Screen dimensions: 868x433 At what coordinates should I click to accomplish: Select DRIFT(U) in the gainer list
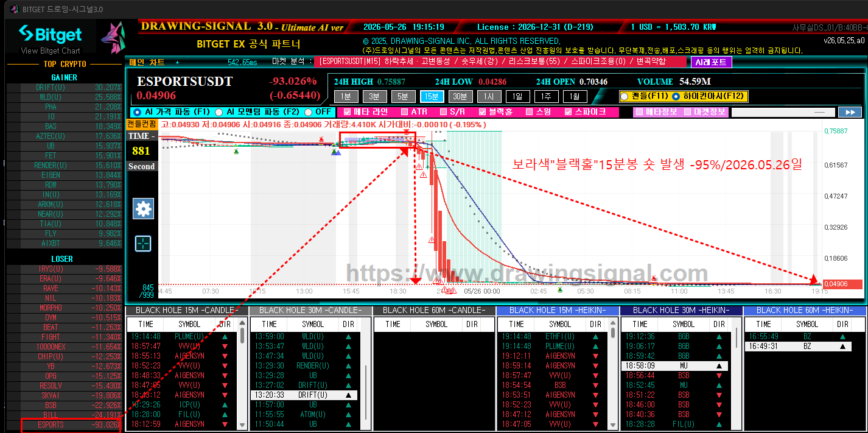[64, 88]
